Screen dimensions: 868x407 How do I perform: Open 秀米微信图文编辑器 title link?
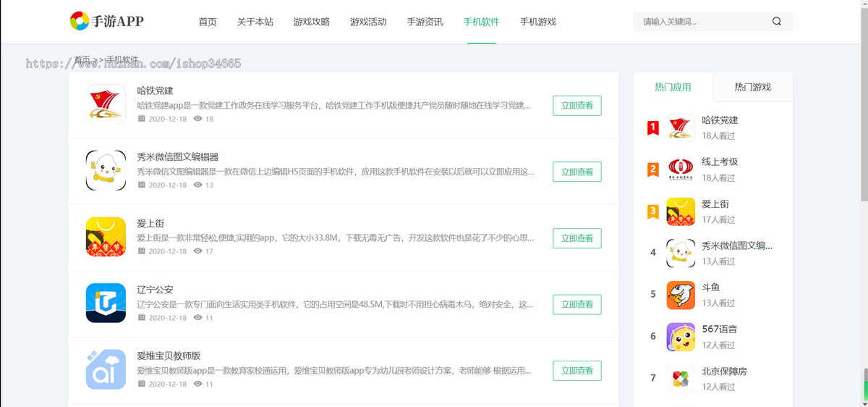(178, 156)
